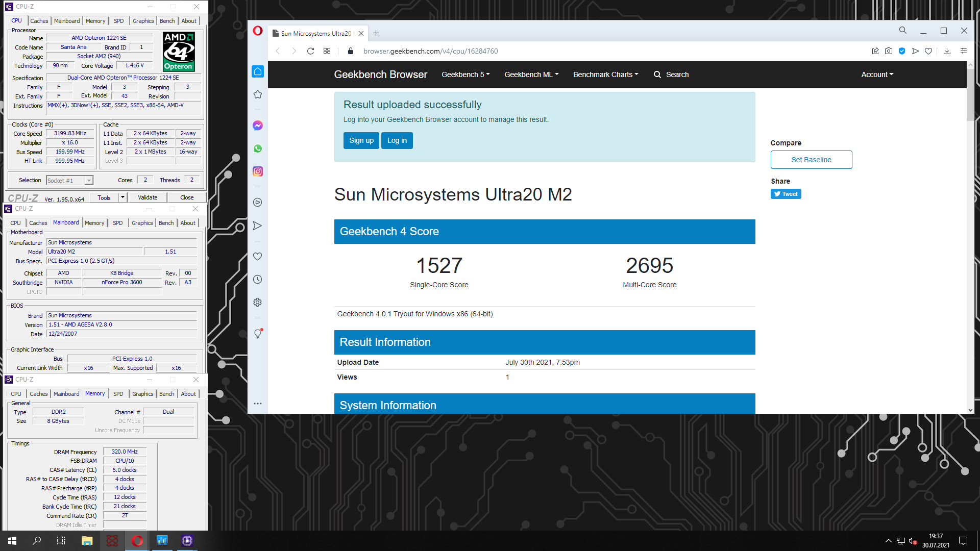Add page to bookmarks heart in address bar
The image size is (980, 551).
coord(928,51)
